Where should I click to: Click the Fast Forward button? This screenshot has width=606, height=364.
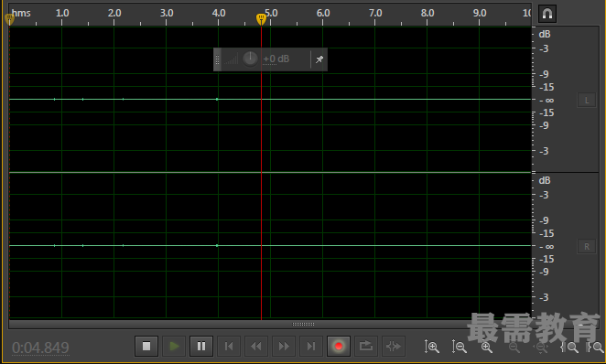(284, 347)
